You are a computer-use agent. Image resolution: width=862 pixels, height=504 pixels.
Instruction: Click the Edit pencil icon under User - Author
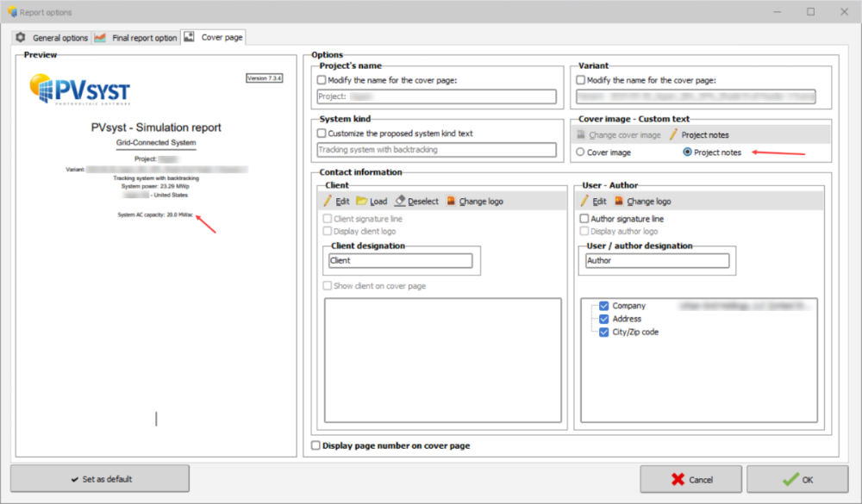[584, 201]
